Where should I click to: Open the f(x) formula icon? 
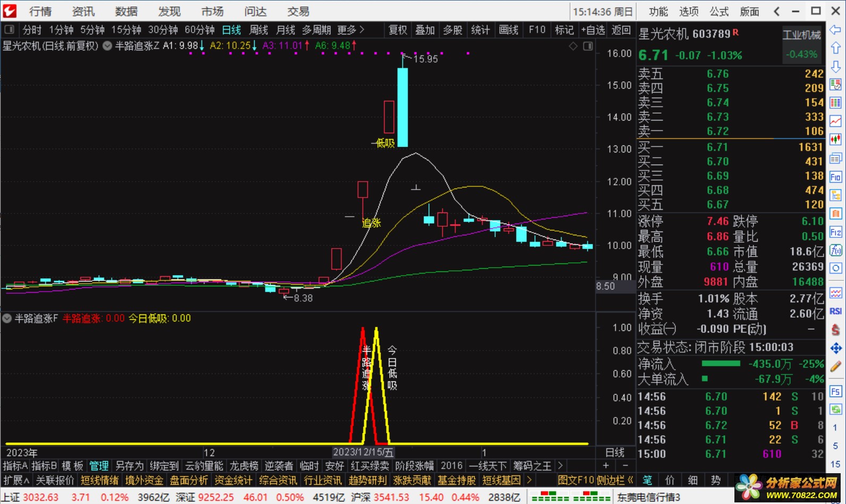tap(835, 250)
